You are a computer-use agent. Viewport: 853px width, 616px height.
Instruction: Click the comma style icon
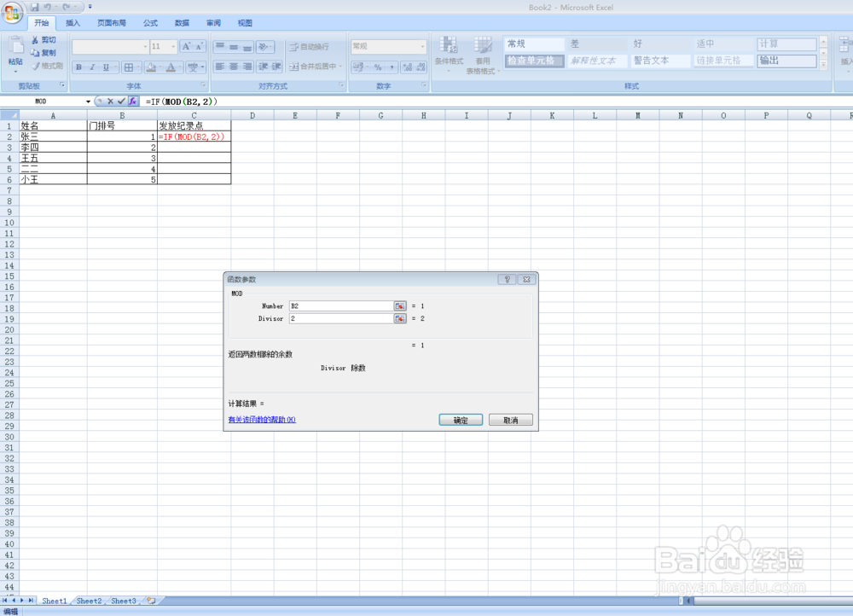click(x=392, y=67)
